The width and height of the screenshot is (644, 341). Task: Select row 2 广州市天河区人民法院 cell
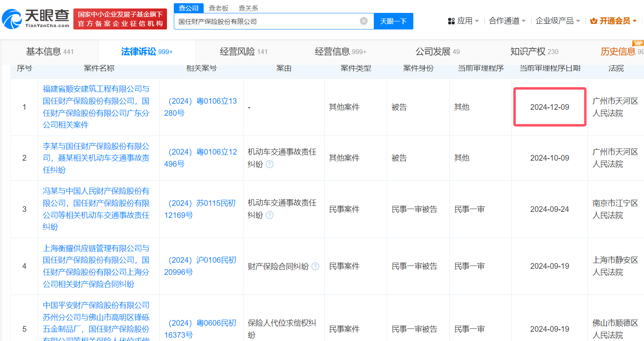615,158
